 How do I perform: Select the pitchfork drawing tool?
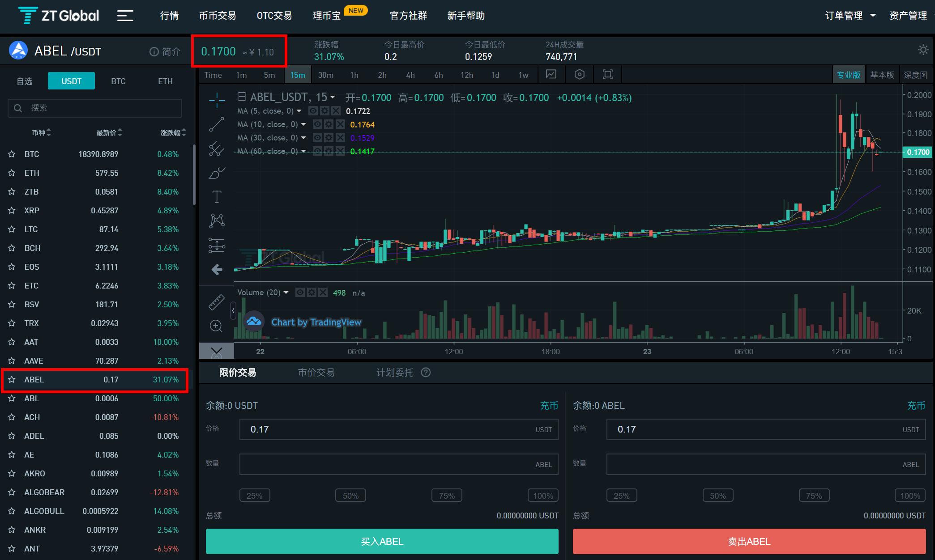(217, 148)
